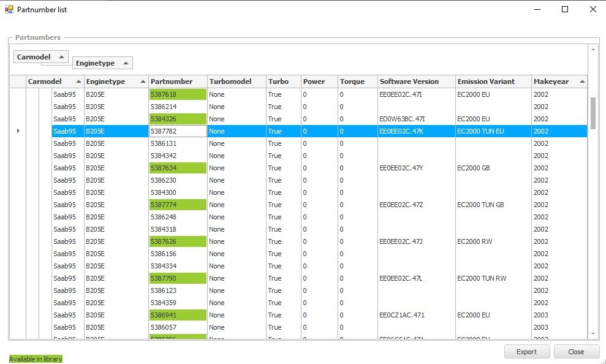Click the highlighted partnumber 5387782 cell

(178, 131)
